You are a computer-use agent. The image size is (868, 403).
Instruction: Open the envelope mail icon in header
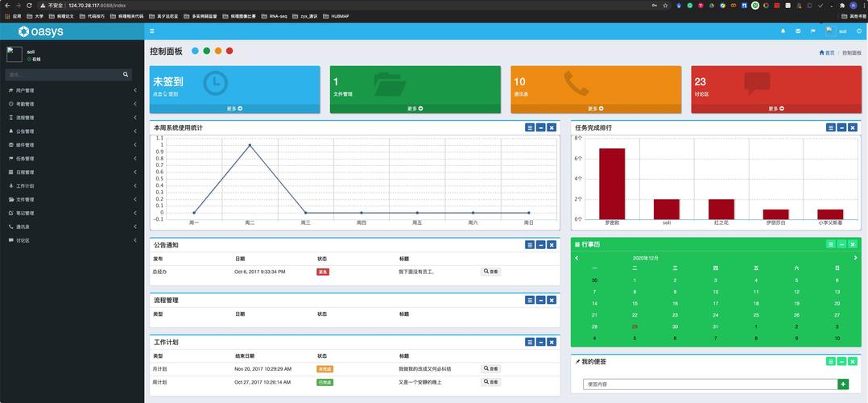point(798,31)
